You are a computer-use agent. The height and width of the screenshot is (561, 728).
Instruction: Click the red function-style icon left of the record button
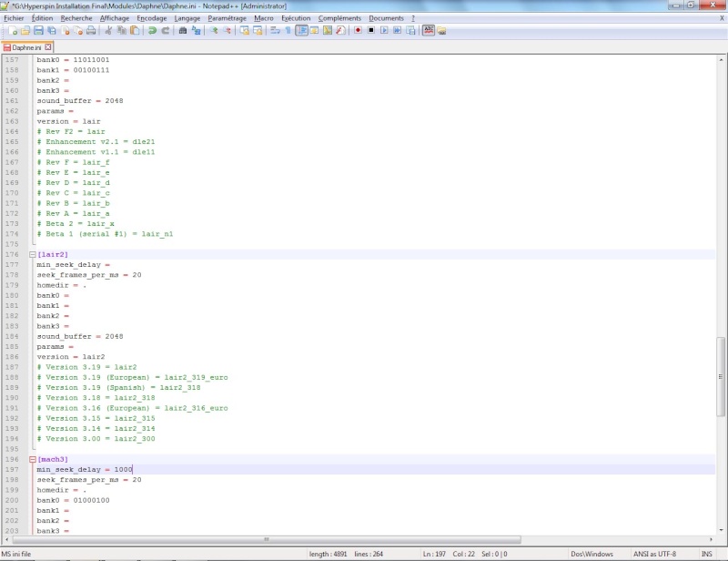pos(340,31)
